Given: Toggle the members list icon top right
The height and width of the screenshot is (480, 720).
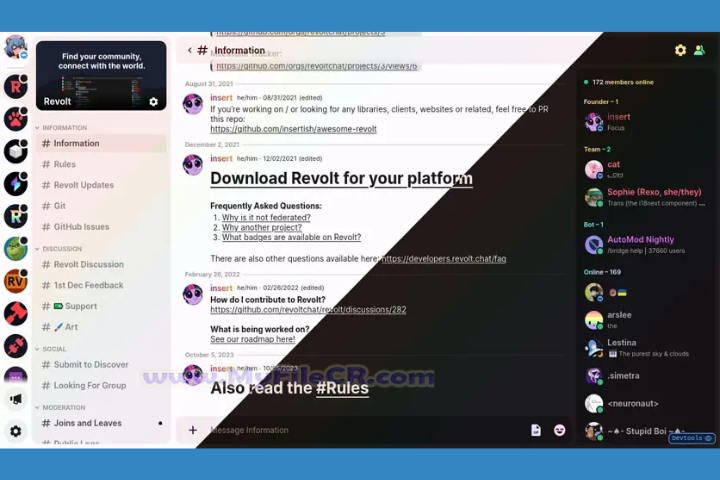Looking at the screenshot, I should point(699,50).
